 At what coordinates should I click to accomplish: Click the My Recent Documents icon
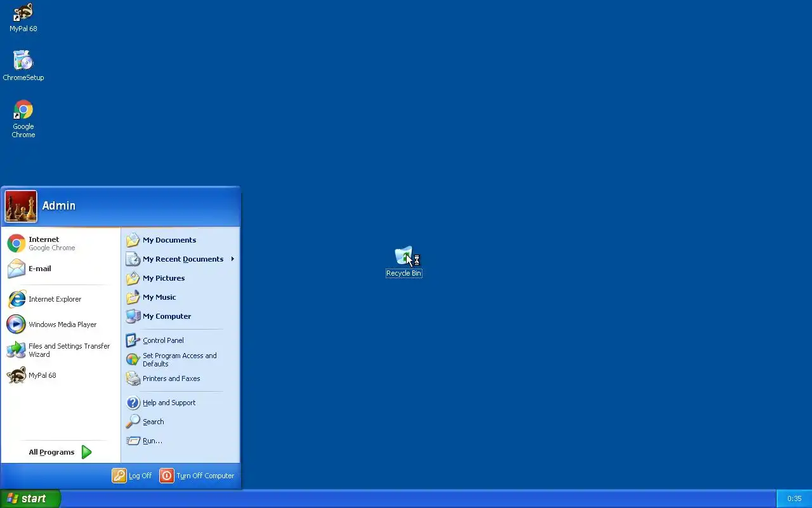click(x=133, y=259)
